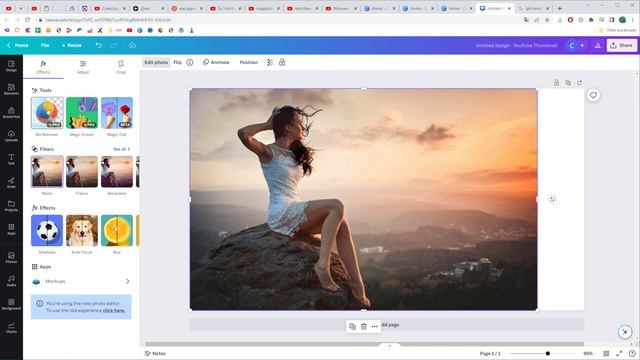The width and height of the screenshot is (640, 360).
Task: Open the help icon in bottom corner
Action: click(x=632, y=353)
